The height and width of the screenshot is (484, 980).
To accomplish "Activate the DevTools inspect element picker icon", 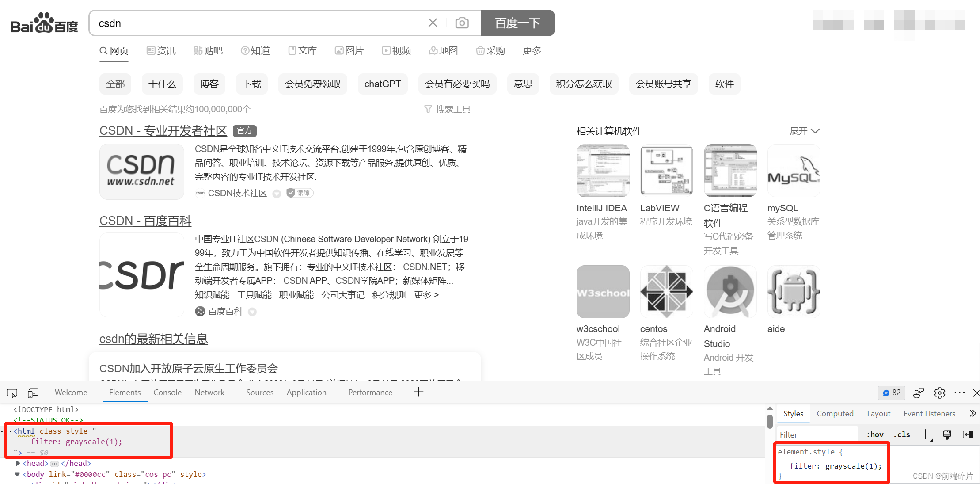I will tap(12, 393).
